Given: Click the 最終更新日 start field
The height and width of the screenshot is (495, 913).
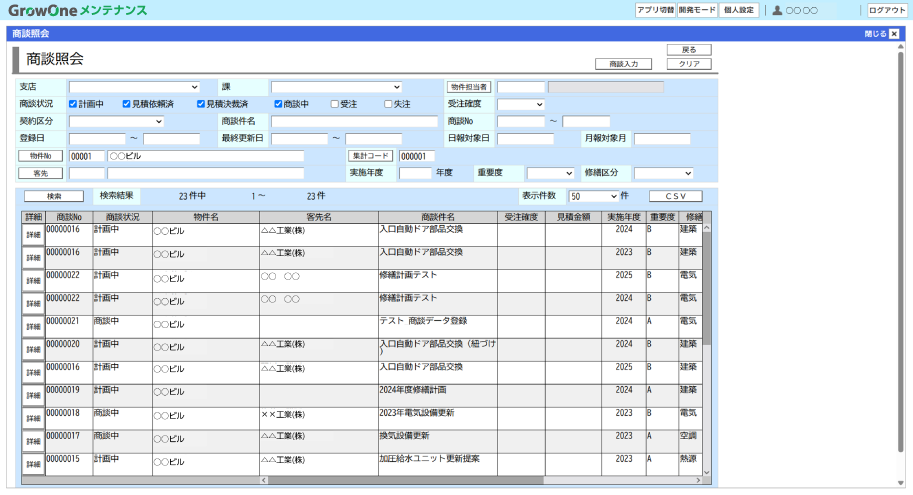Looking at the screenshot, I should point(299,139).
